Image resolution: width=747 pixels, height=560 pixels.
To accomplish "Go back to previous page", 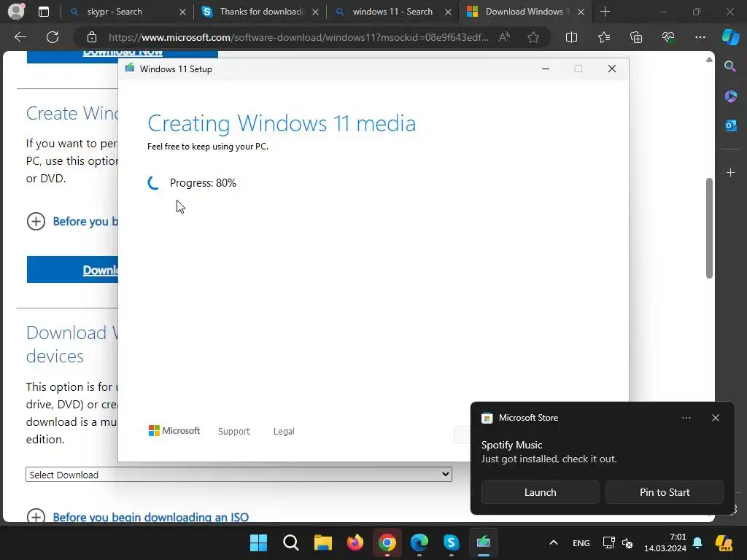I will click(x=20, y=37).
